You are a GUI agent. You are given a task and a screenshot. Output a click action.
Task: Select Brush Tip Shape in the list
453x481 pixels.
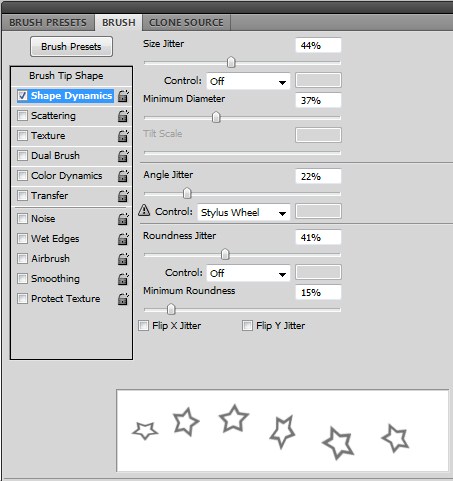[66, 76]
